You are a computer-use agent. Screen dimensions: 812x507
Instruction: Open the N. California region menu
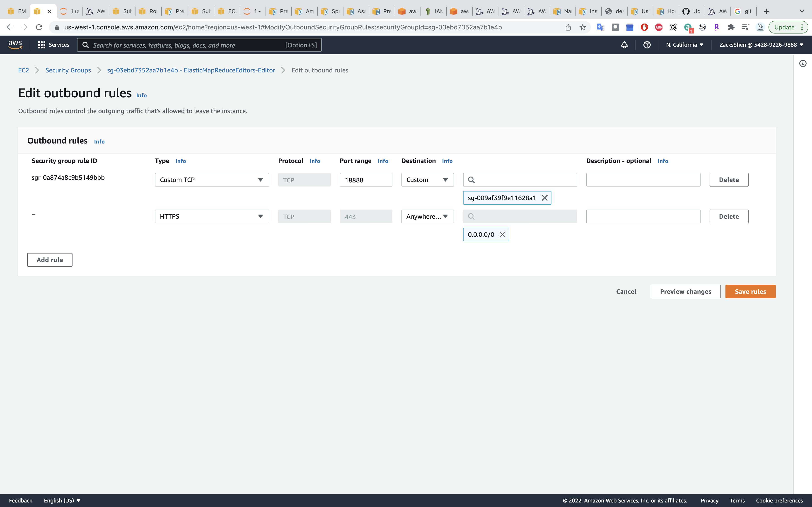(684, 45)
